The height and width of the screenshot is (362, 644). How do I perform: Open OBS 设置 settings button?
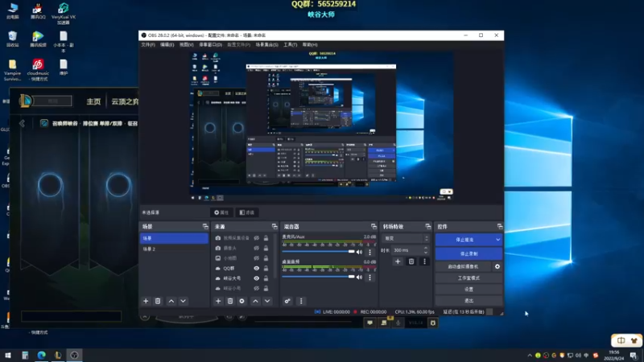click(469, 290)
